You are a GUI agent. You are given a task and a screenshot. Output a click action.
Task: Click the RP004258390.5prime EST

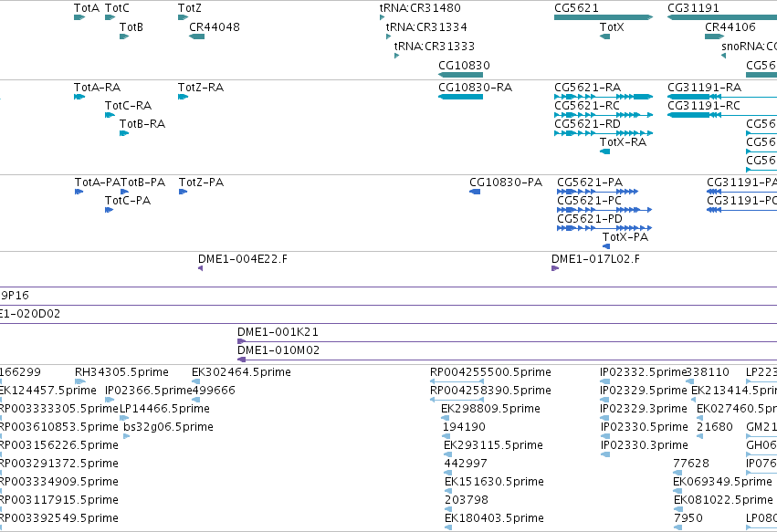[457, 400]
